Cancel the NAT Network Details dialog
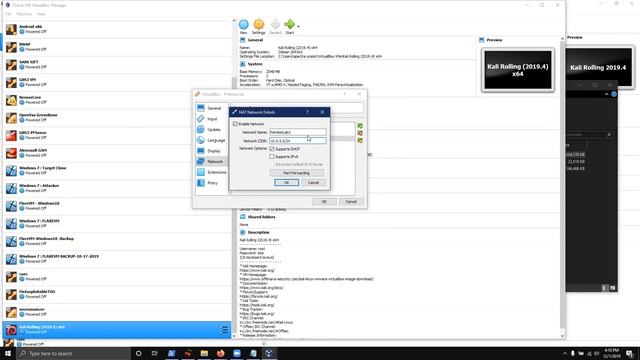640x360 pixels. 313,182
